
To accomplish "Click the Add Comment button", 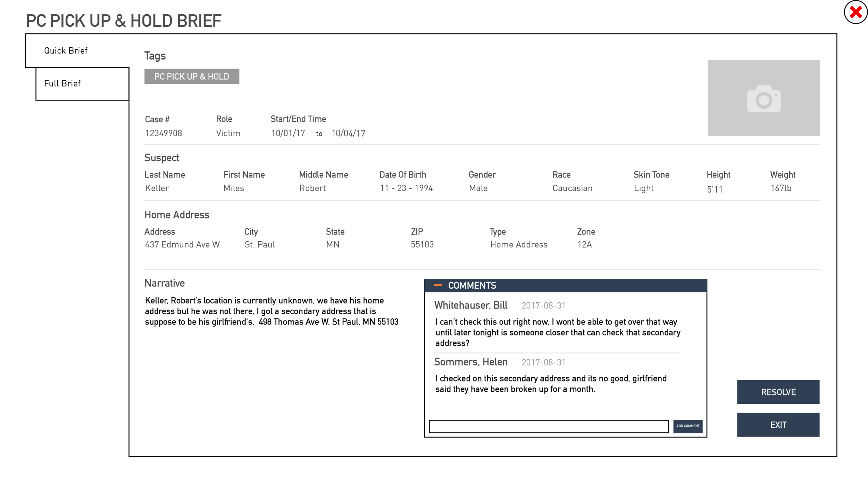I will [687, 426].
